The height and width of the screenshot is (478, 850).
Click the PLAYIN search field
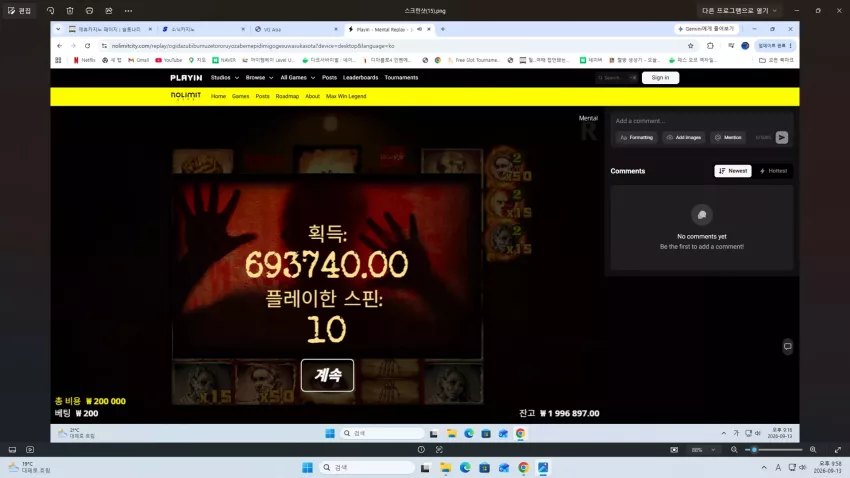616,77
